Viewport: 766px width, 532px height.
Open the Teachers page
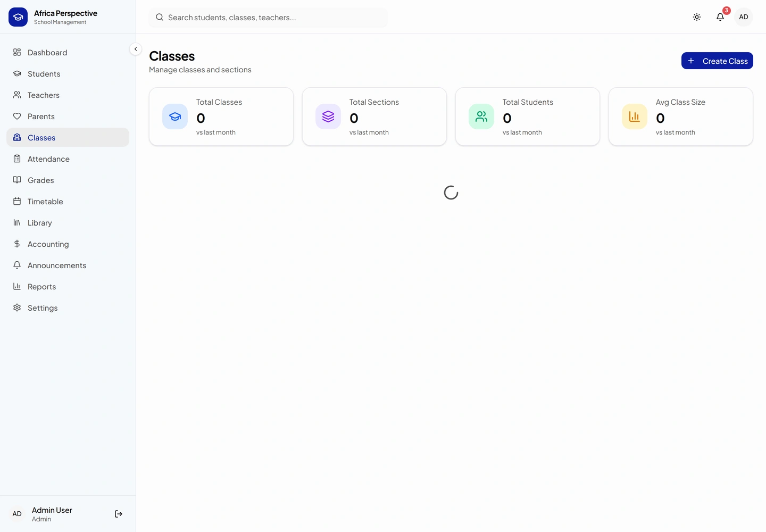click(x=68, y=95)
